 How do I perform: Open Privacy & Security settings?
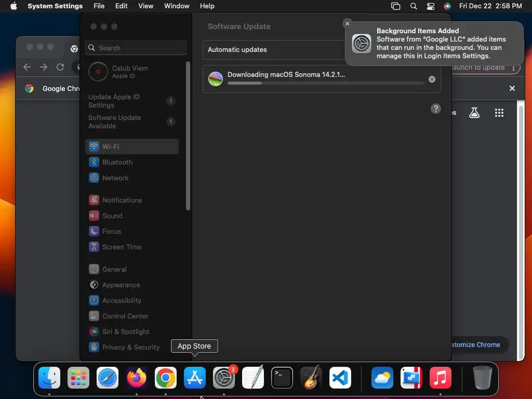tap(132, 347)
